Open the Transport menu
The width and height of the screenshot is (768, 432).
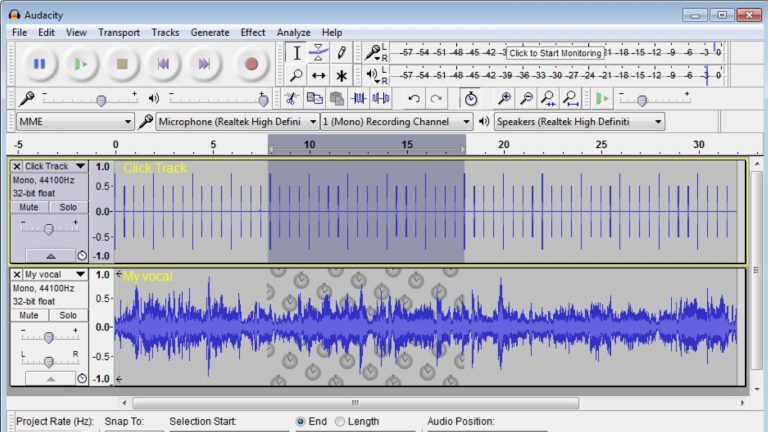(x=119, y=33)
